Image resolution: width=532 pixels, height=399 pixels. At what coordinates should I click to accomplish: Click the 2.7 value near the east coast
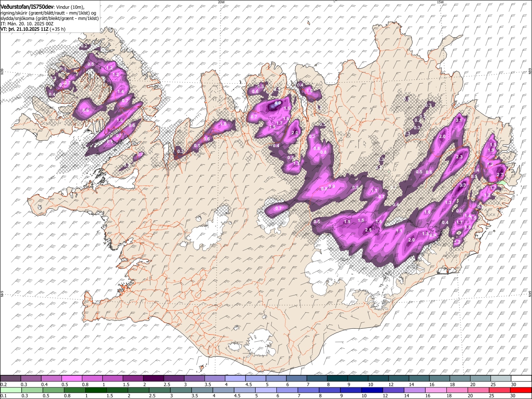tap(500, 175)
